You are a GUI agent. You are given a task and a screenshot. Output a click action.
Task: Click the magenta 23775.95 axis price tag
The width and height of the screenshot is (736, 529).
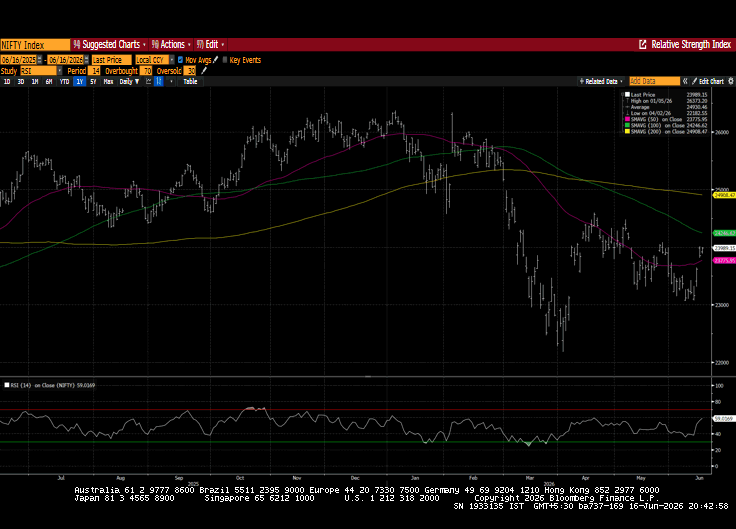(x=724, y=260)
